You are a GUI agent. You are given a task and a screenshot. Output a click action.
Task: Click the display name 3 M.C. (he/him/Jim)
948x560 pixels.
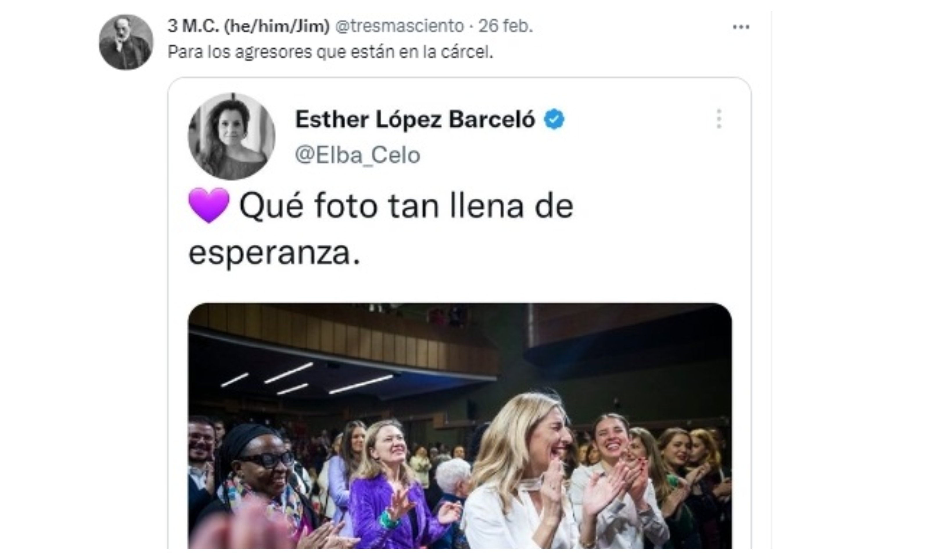pos(248,26)
